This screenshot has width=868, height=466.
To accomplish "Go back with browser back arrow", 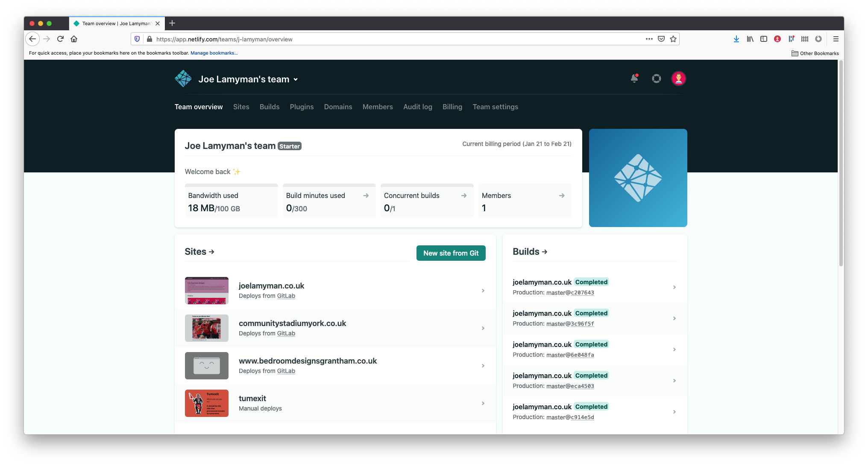I will pyautogui.click(x=32, y=39).
